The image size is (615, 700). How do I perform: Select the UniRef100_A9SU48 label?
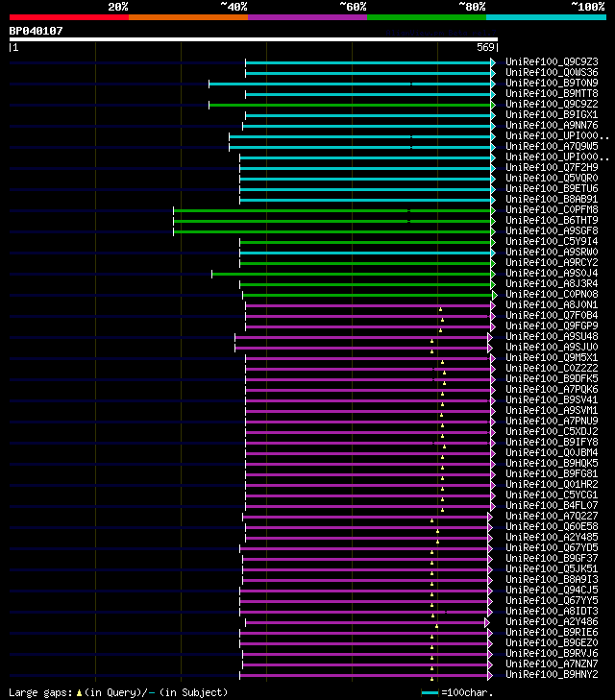552,337
